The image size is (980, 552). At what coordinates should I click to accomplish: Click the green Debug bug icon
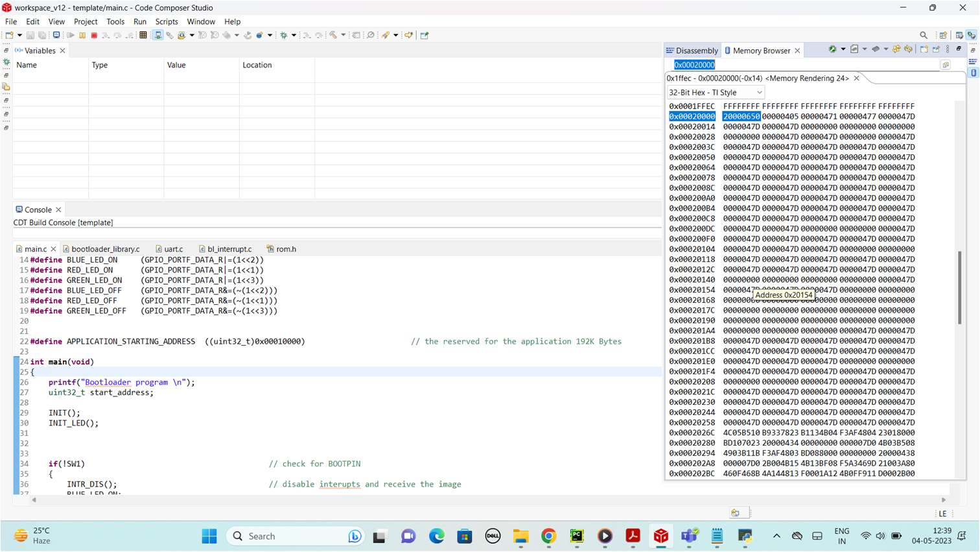283,36
